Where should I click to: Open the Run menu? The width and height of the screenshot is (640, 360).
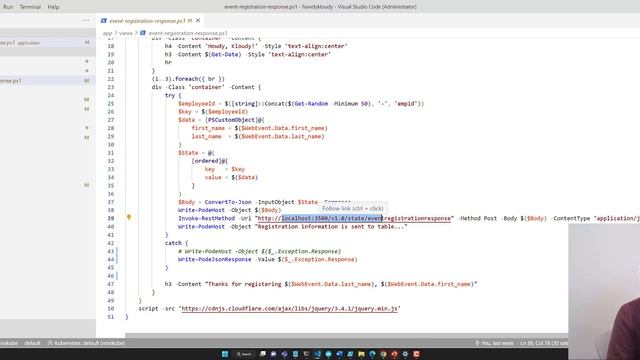point(8,7)
